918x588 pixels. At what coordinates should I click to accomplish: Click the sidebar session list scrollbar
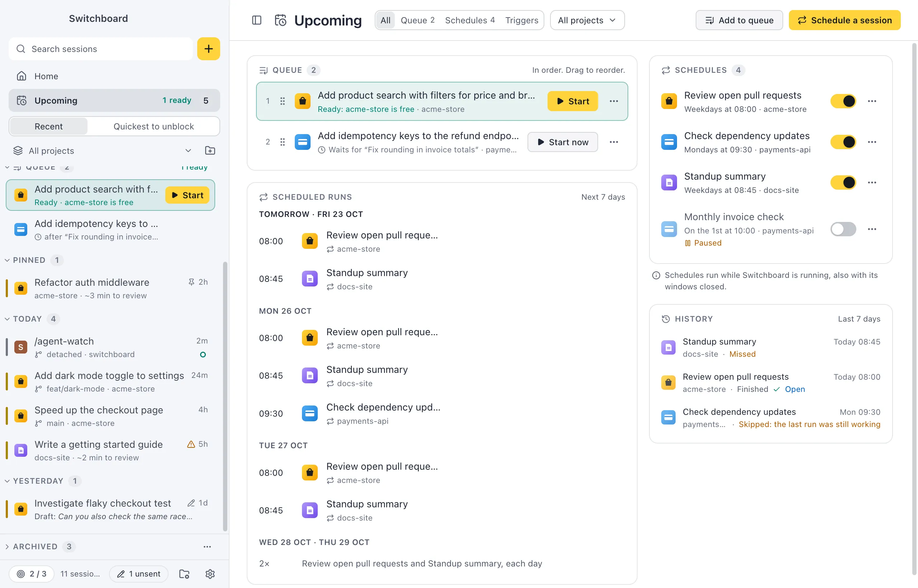[x=225, y=396]
